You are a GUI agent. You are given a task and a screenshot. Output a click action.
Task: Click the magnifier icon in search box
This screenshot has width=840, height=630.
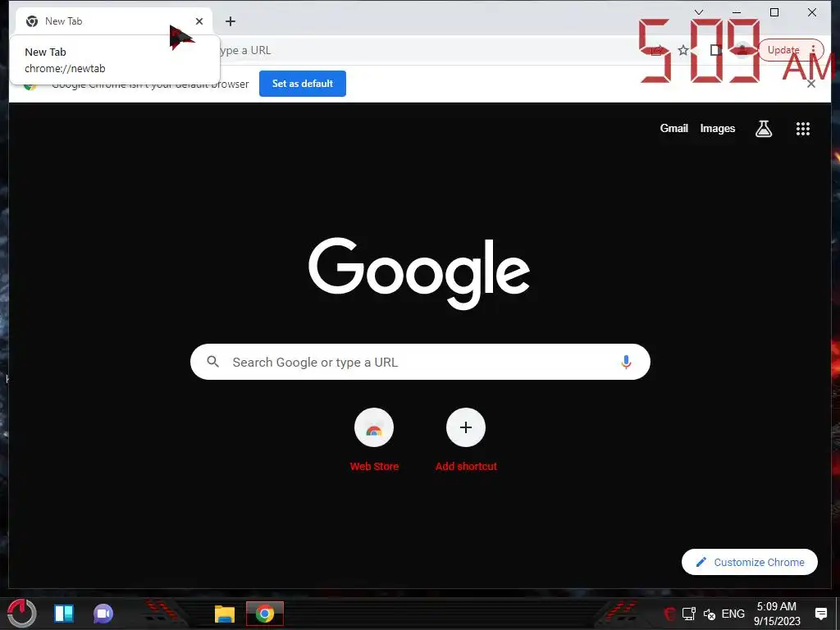[x=212, y=362]
